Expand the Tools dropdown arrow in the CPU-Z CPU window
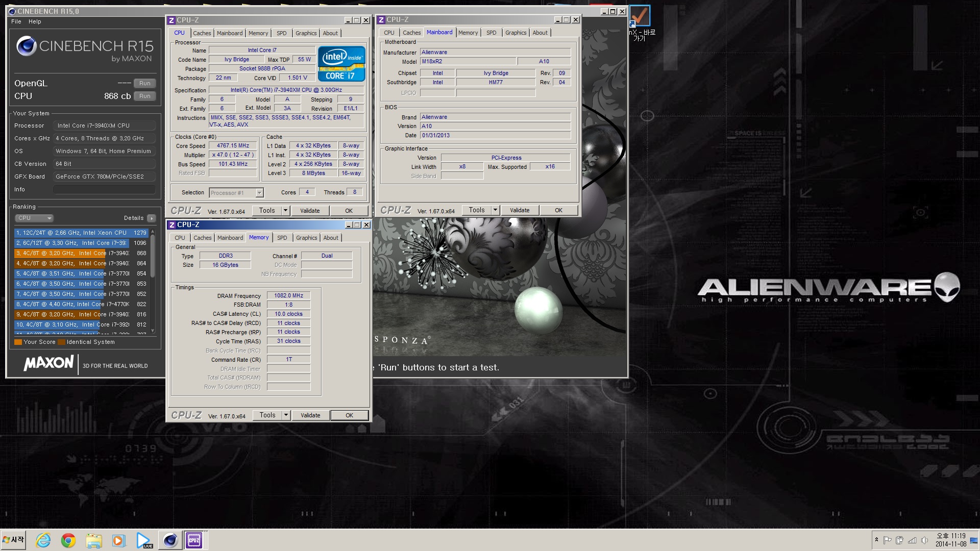 pos(286,211)
